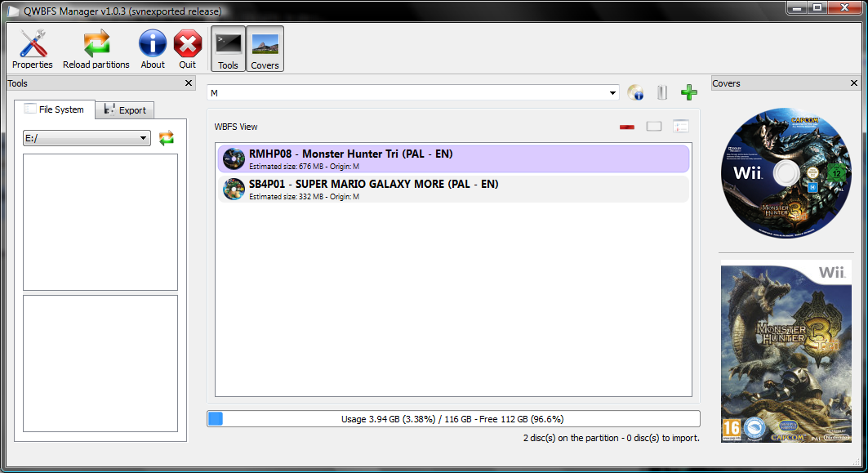Image resolution: width=868 pixels, height=473 pixels.
Task: Click the Monster Hunter disc icon
Action: [234, 159]
